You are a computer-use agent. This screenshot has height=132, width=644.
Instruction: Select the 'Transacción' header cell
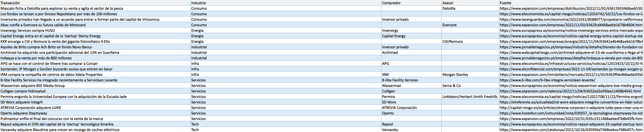95,3
